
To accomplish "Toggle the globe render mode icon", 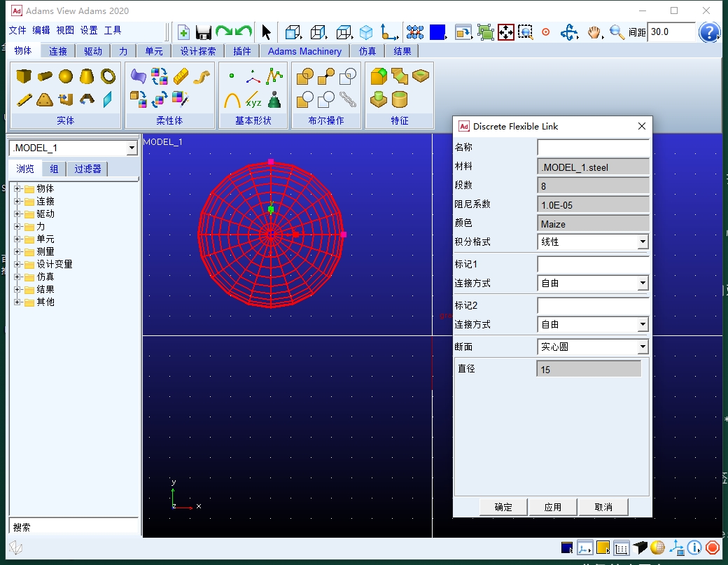I will (x=657, y=547).
